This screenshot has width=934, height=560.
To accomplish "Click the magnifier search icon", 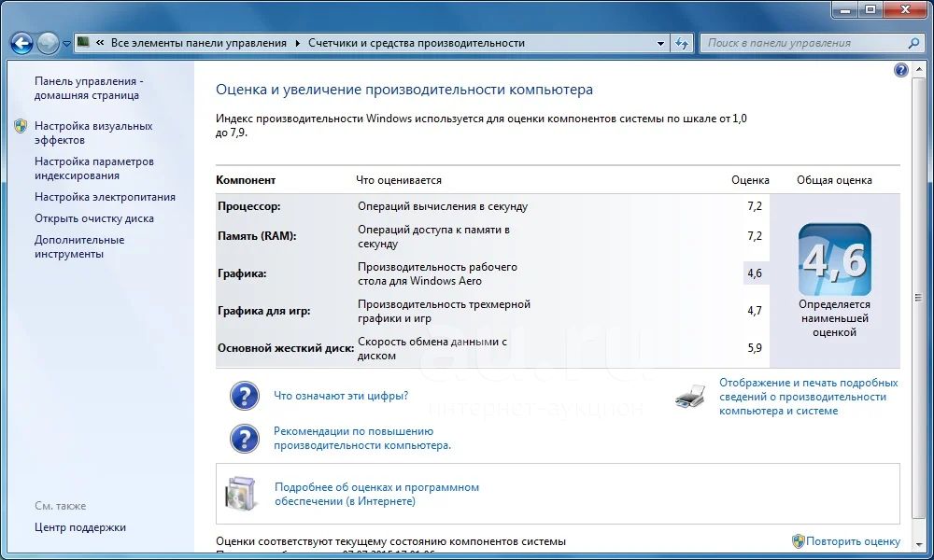I will pyautogui.click(x=913, y=43).
